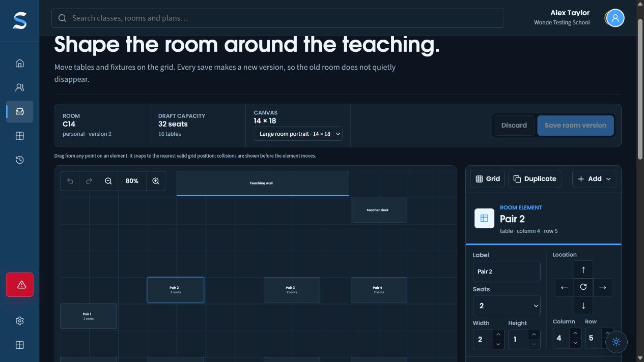Click the 'table · column 4 · row 5' text
The image size is (644, 362).
[529, 231]
